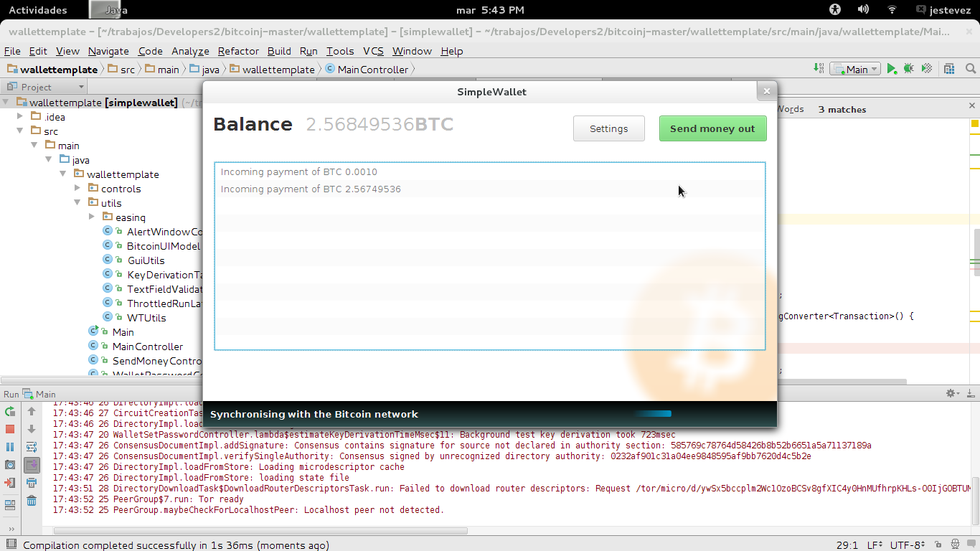This screenshot has width=980, height=551.
Task: Stop the running Main process
Action: pos(10,429)
